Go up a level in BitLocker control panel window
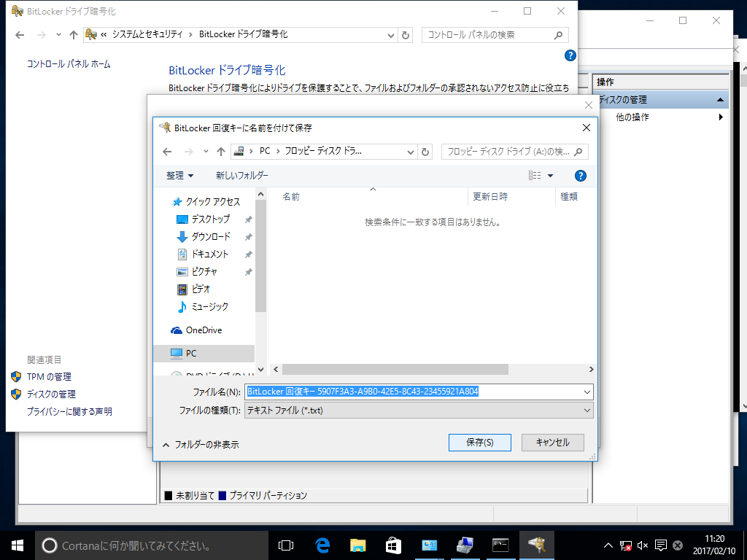747x560 pixels. pos(74,35)
